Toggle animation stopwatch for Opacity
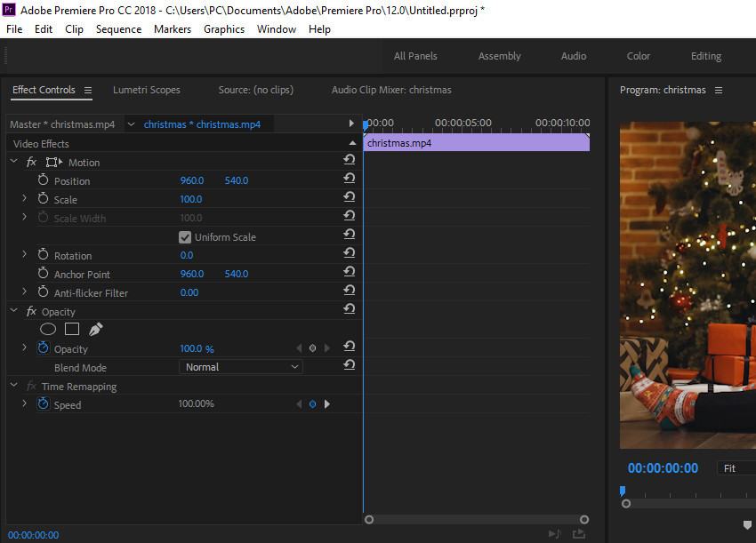Screen dimensions: 756x543 [x=43, y=347]
